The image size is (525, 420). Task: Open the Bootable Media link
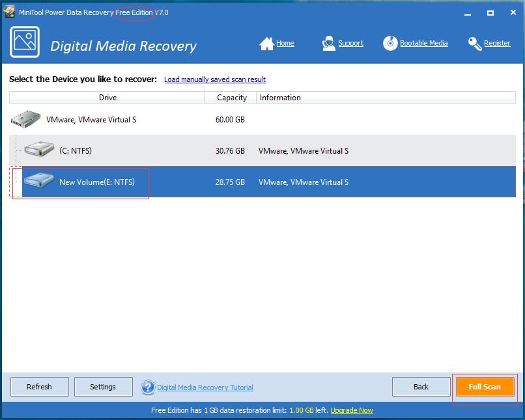[x=424, y=43]
